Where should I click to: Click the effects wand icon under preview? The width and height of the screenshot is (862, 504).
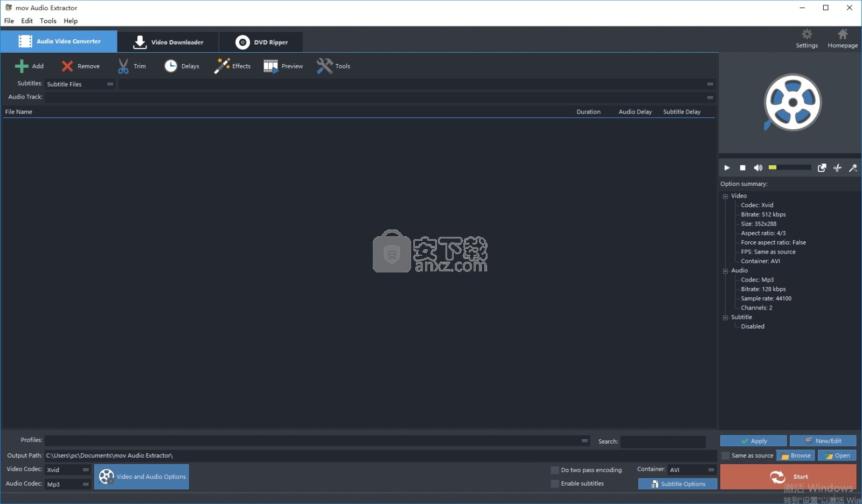pyautogui.click(x=853, y=168)
